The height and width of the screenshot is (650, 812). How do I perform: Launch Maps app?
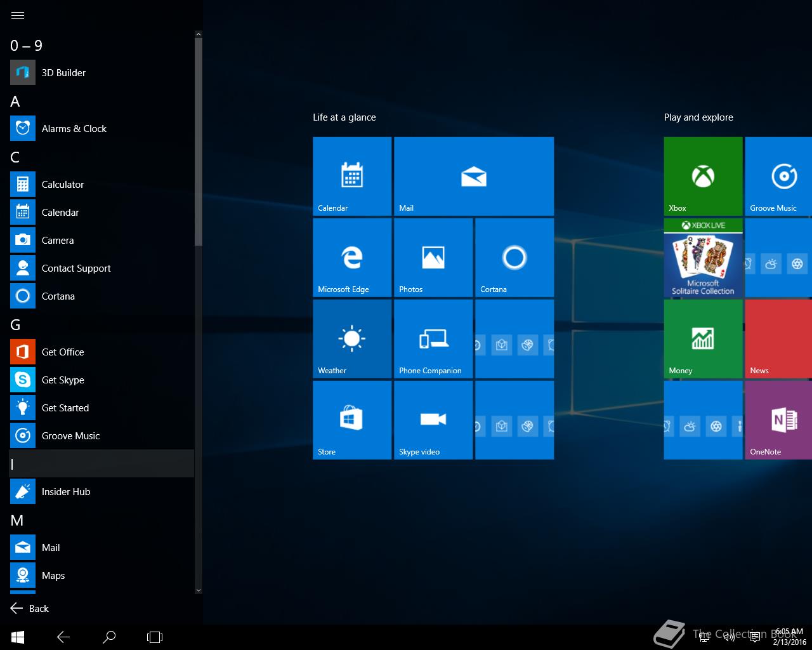point(101,575)
